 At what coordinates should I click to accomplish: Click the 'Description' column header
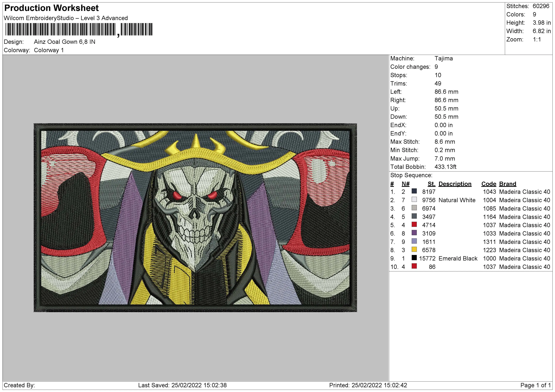tap(455, 184)
